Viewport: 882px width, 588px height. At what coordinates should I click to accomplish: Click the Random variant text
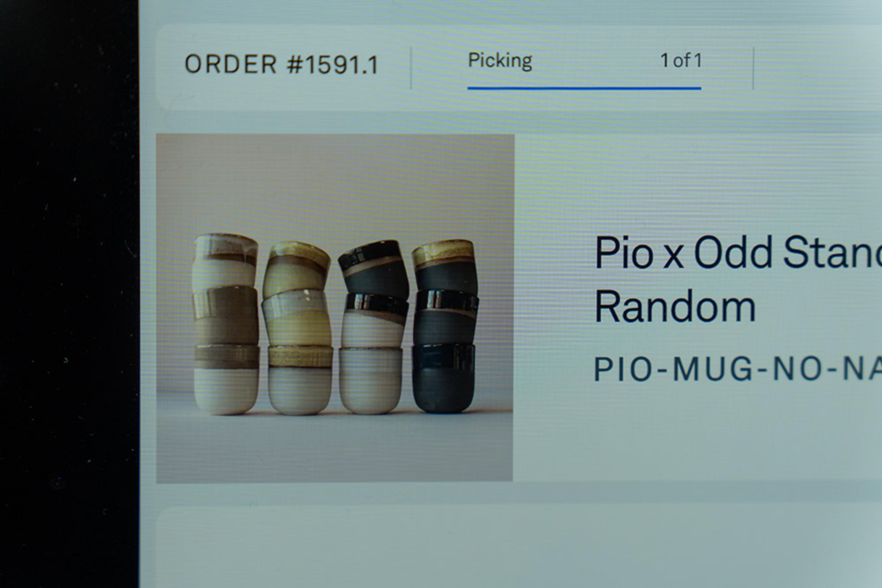[x=675, y=307]
